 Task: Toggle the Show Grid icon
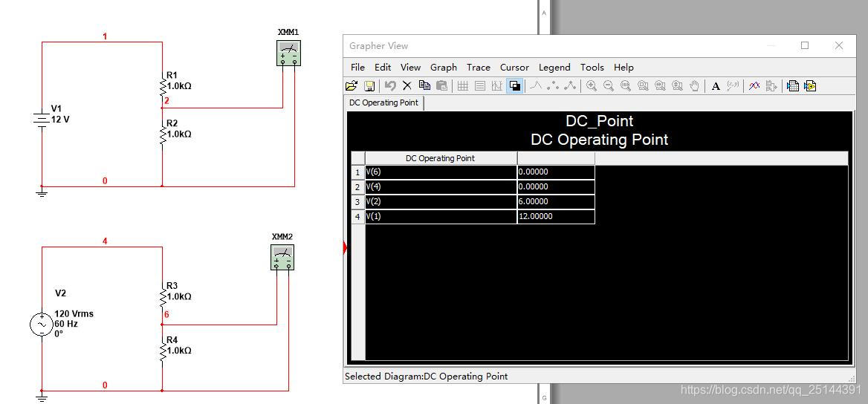[x=463, y=86]
